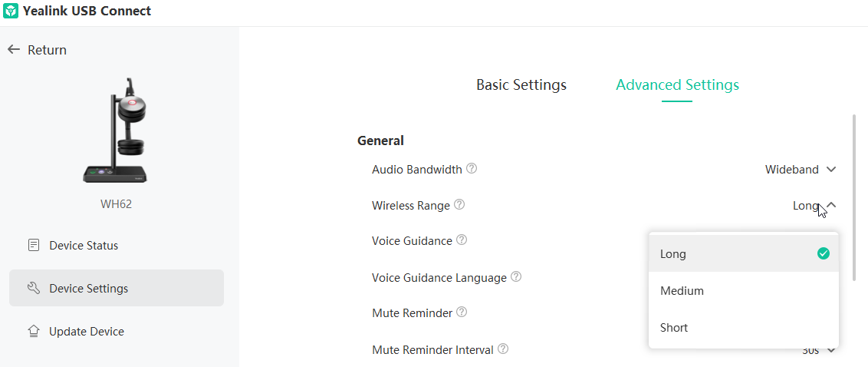The image size is (868, 367).
Task: Choose Medium wireless range option
Action: click(x=744, y=290)
